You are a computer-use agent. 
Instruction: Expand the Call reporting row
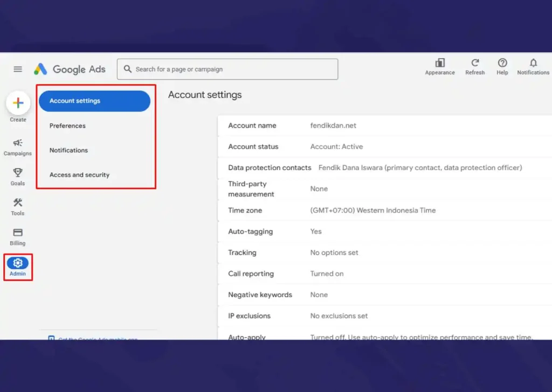(x=385, y=274)
